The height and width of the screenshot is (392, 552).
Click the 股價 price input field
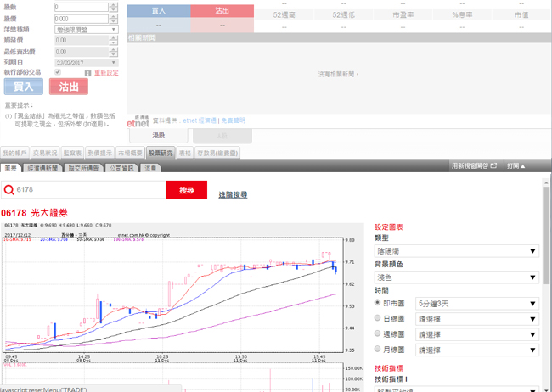click(82, 19)
